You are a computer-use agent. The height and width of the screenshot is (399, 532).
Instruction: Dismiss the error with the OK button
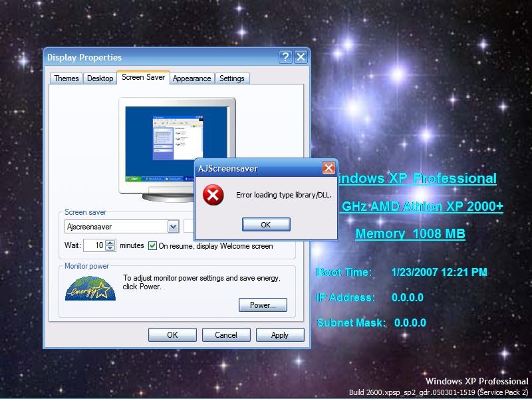[x=266, y=225]
